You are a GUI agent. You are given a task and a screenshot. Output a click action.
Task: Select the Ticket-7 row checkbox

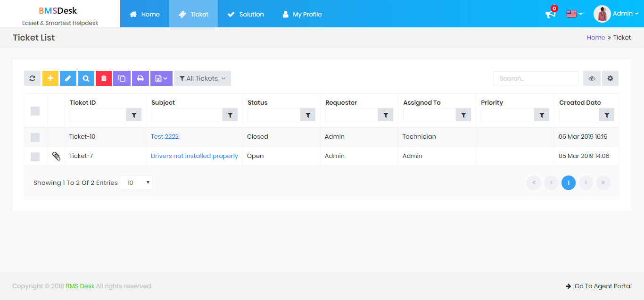pos(35,157)
